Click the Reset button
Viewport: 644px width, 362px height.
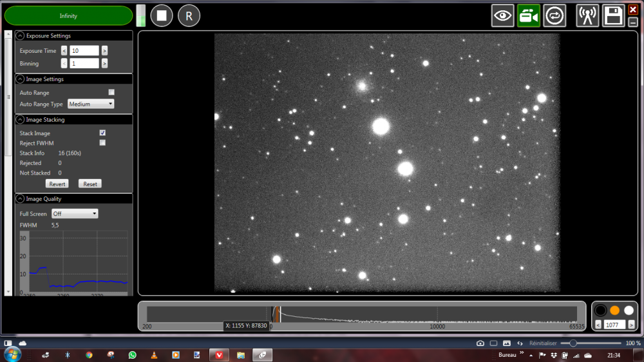tap(90, 184)
